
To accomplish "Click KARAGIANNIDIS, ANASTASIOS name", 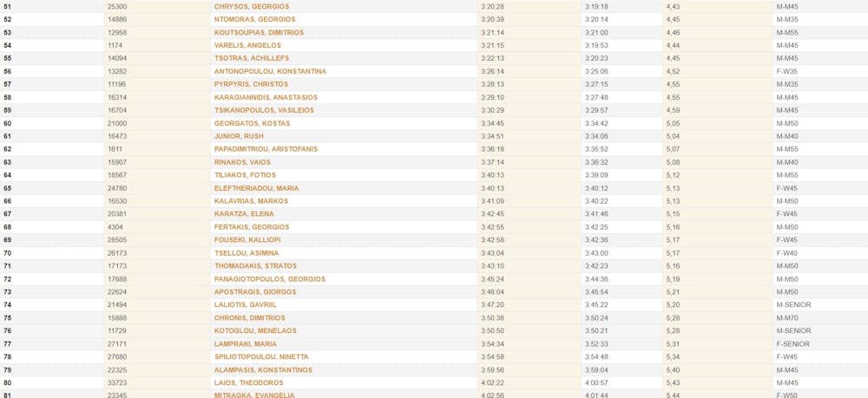I will point(266,97).
